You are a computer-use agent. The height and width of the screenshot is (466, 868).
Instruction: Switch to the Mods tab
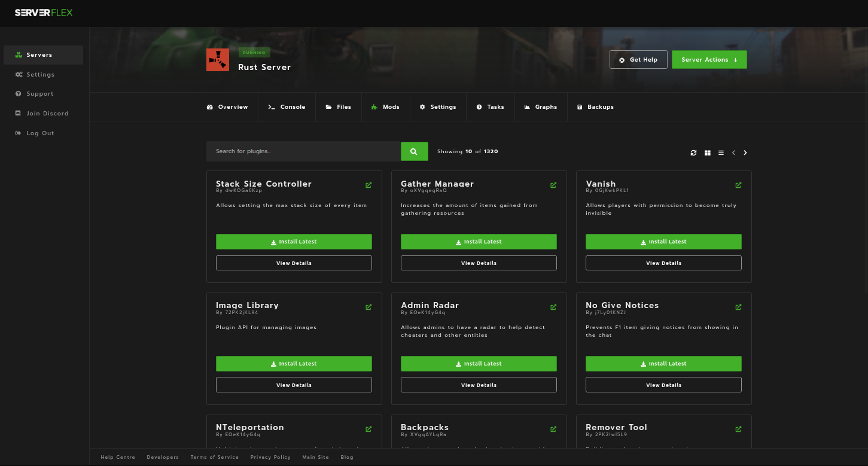pyautogui.click(x=385, y=107)
